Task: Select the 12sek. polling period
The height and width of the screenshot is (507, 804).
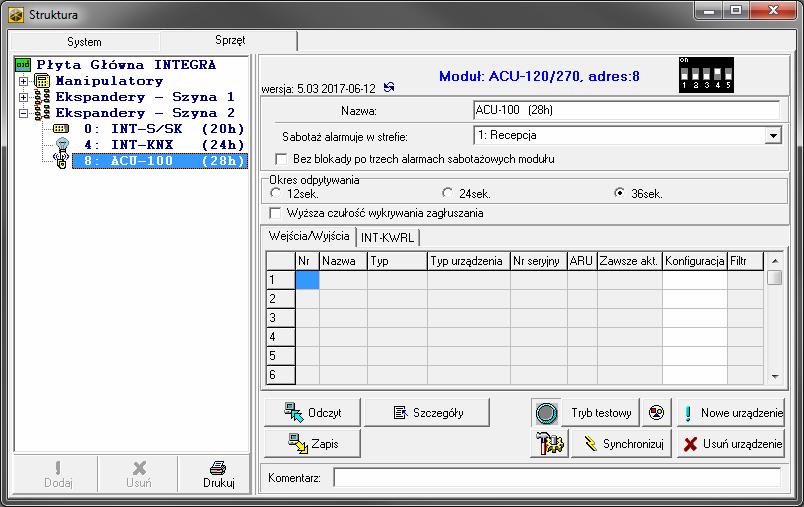Action: click(275, 193)
